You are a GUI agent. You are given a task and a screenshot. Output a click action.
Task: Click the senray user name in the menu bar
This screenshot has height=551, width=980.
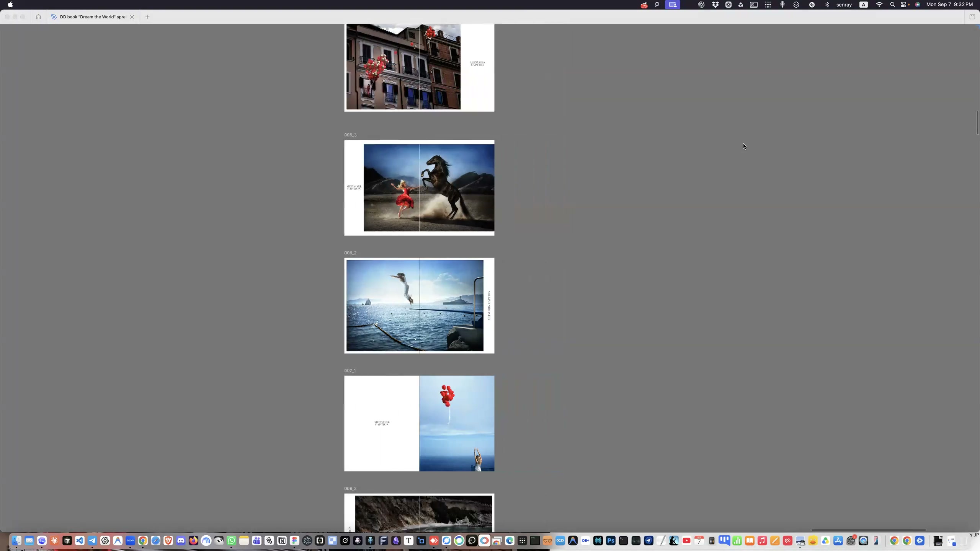(844, 5)
